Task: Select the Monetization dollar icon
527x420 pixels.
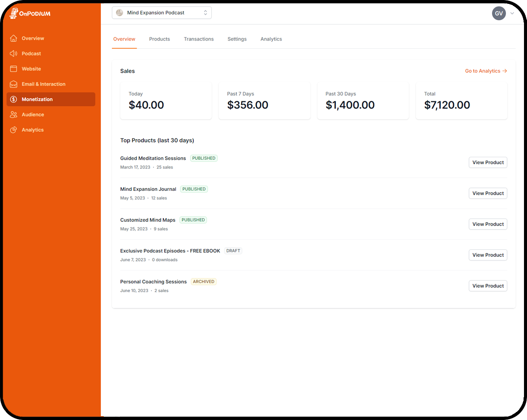Action: pos(13,99)
